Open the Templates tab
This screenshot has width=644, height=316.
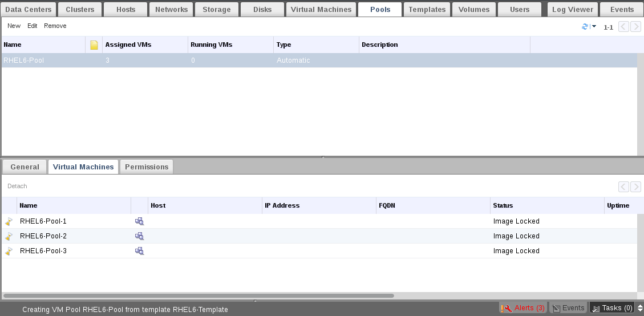point(427,9)
